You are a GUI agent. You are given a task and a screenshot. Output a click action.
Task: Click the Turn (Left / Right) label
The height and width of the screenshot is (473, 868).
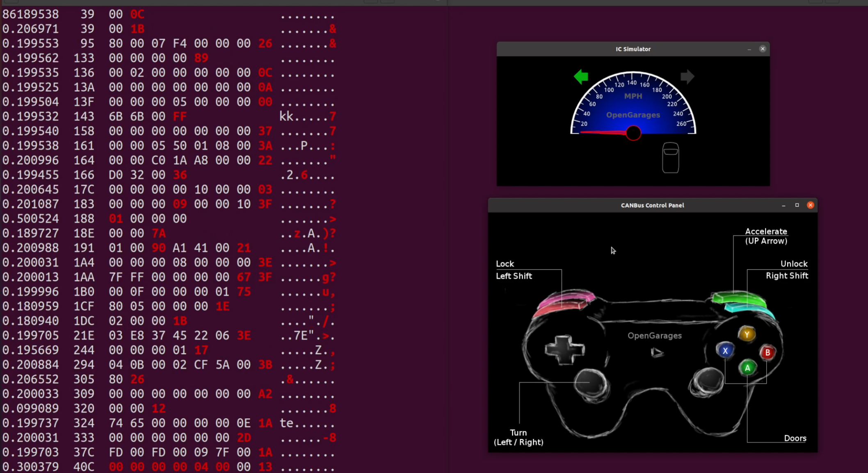(x=519, y=437)
